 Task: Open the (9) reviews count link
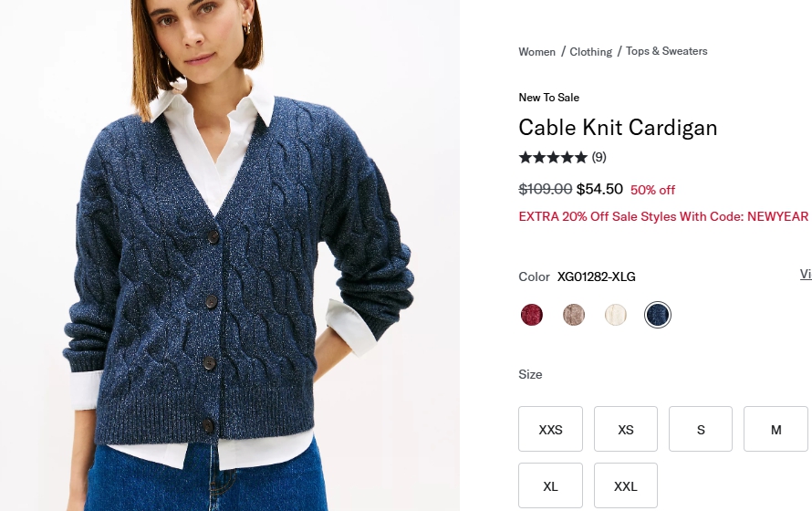pyautogui.click(x=599, y=157)
